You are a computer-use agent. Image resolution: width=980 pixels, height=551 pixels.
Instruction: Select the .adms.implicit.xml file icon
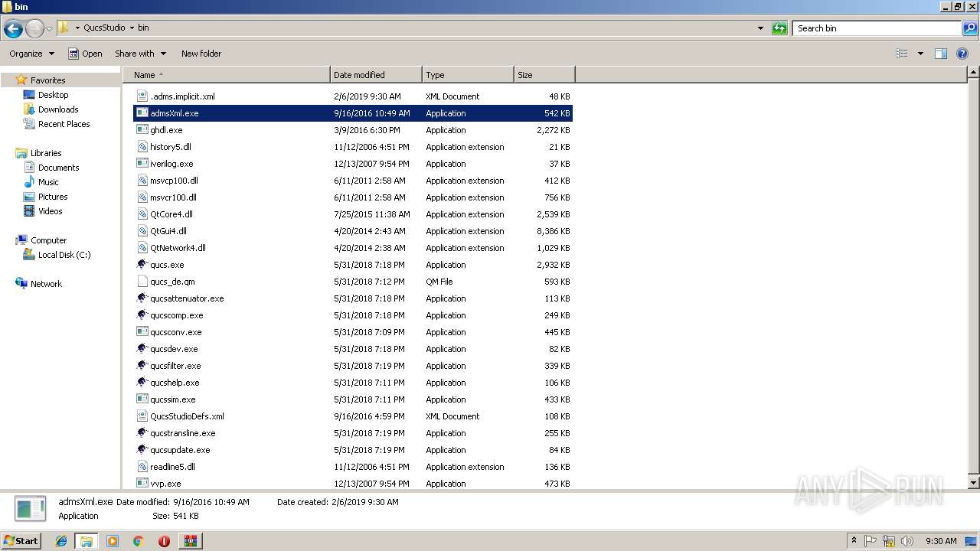(142, 96)
